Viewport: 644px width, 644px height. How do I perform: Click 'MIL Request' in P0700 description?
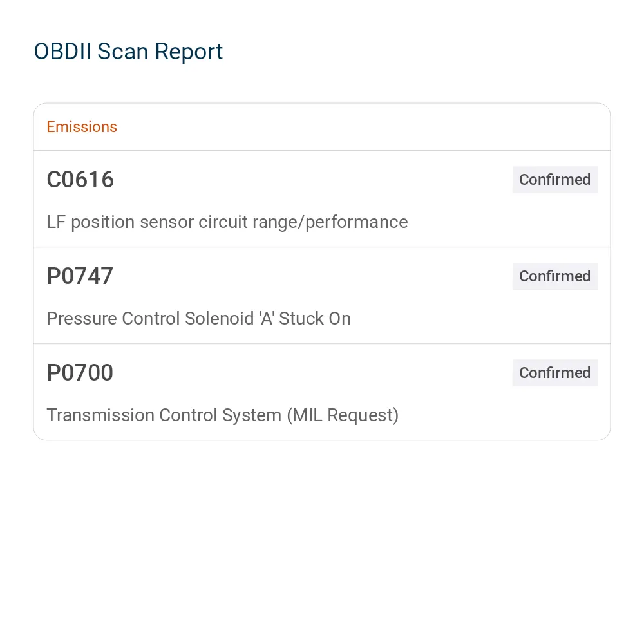coord(343,415)
